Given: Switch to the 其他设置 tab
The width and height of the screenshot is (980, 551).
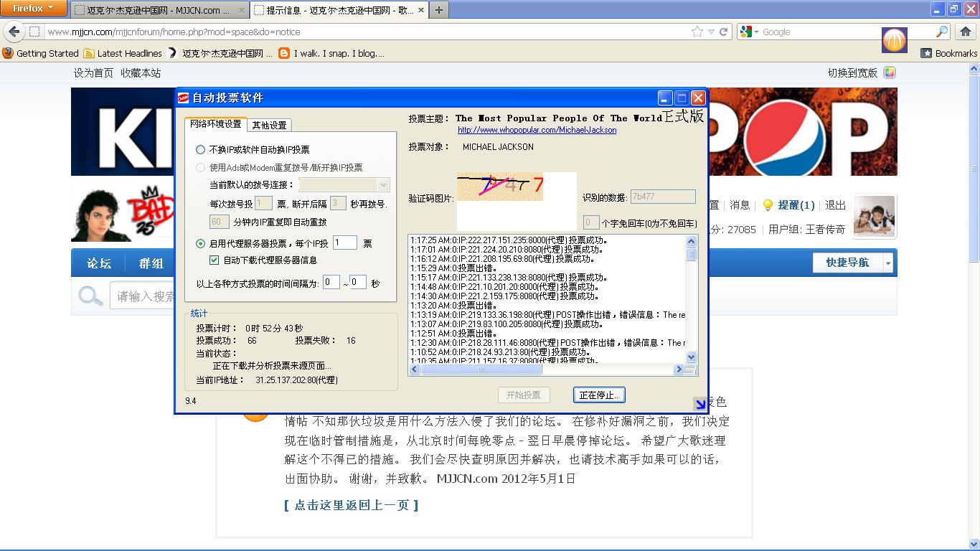Looking at the screenshot, I should 269,125.
